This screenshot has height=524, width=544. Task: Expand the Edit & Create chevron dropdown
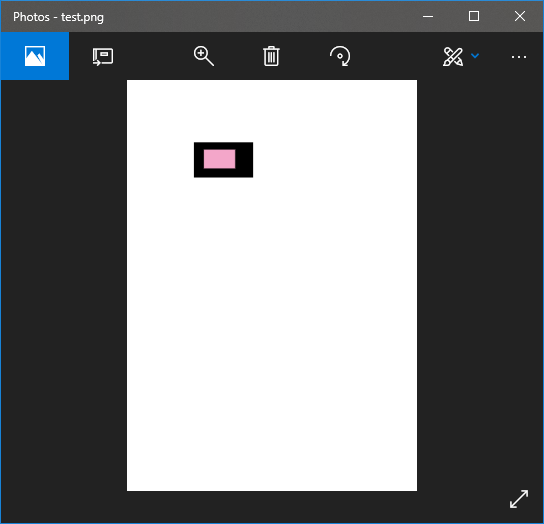point(475,56)
